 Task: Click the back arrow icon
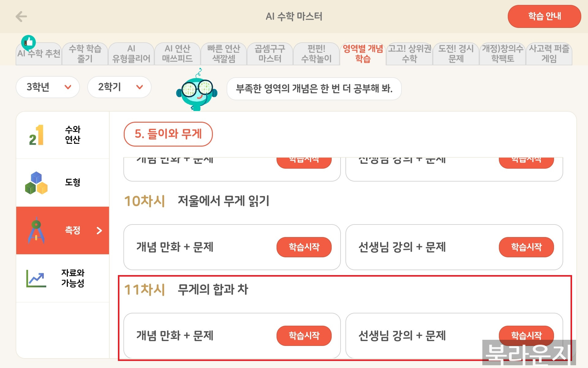point(21,17)
